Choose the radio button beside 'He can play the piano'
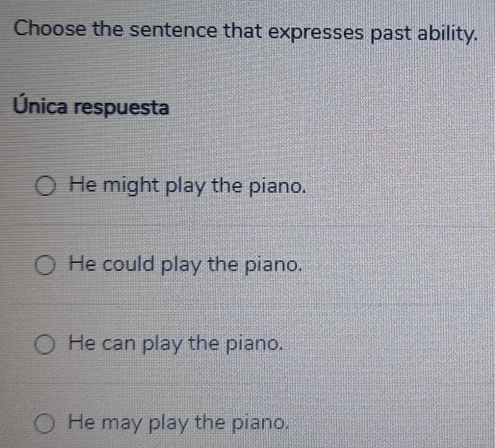 [48, 345]
